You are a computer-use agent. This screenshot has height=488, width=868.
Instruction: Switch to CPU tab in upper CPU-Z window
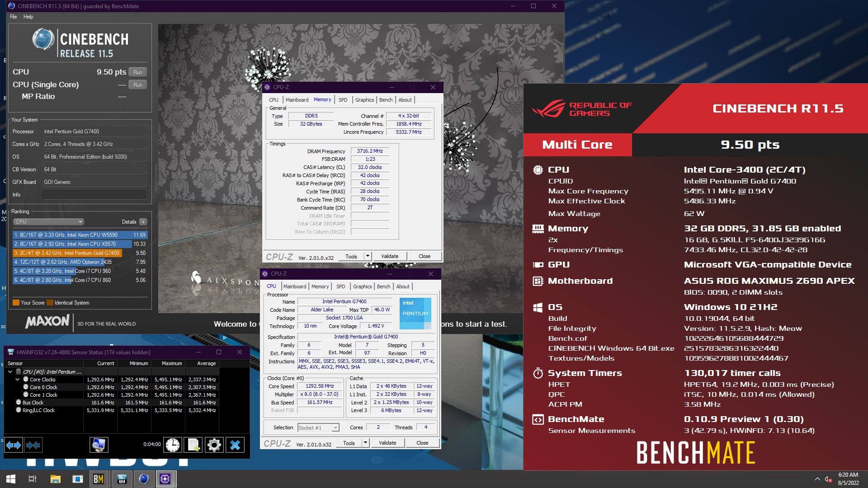point(274,100)
